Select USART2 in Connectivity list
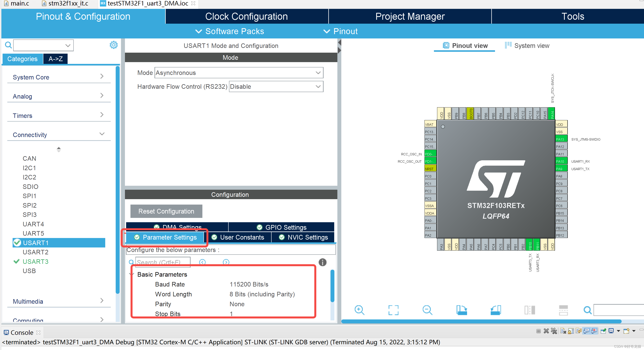Image resolution: width=644 pixels, height=350 pixels. (x=35, y=252)
